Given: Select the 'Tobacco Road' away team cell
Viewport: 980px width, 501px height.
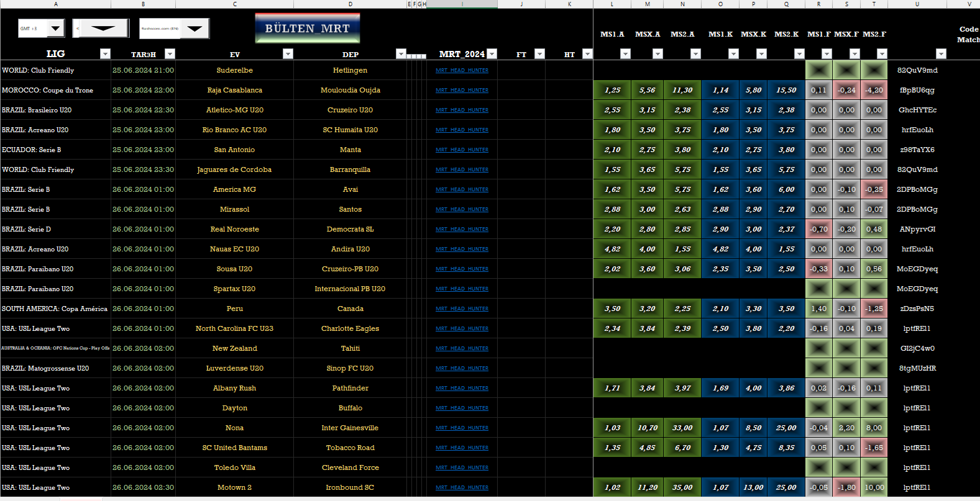Looking at the screenshot, I should click(350, 448).
